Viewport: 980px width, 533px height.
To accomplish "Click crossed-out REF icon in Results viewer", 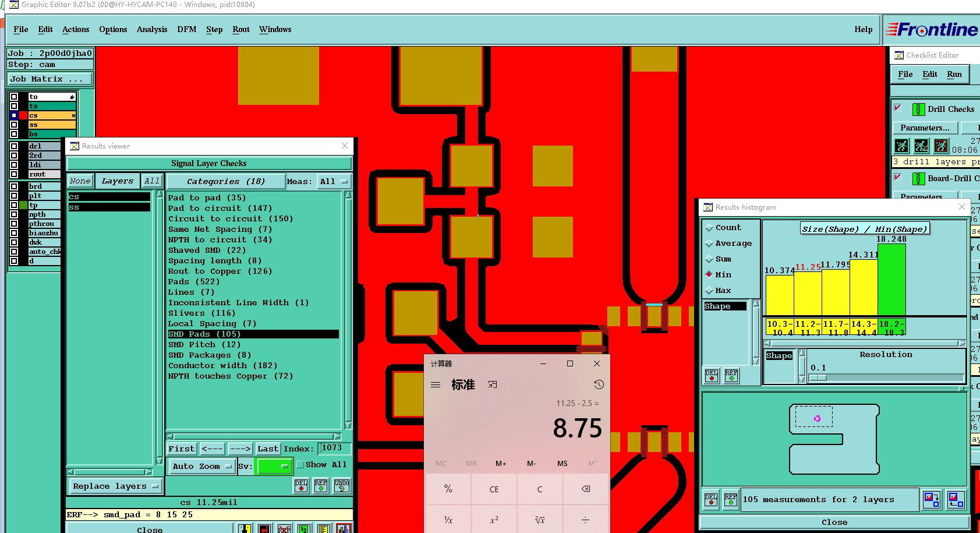I will point(284,528).
